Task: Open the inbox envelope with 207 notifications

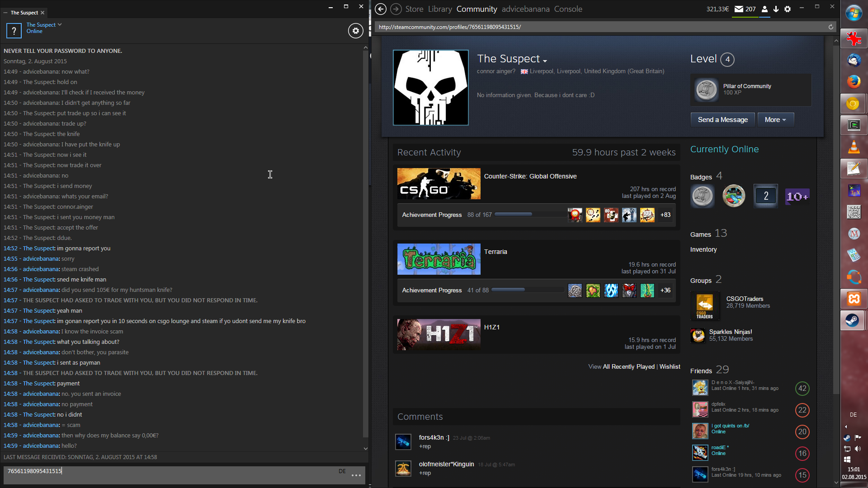Action: pyautogui.click(x=745, y=9)
